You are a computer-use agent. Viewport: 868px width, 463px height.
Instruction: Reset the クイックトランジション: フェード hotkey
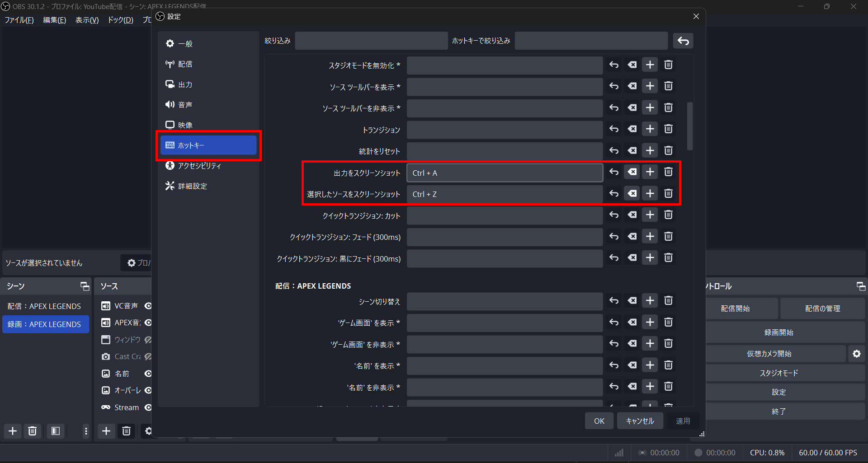click(x=614, y=237)
